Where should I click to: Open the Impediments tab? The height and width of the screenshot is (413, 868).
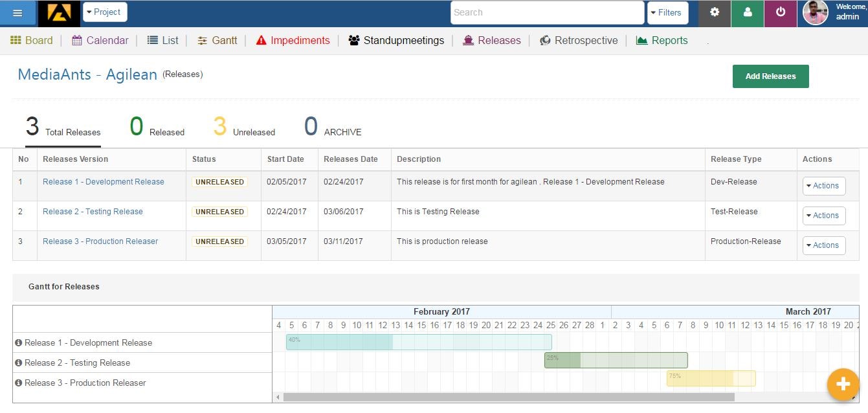point(293,40)
